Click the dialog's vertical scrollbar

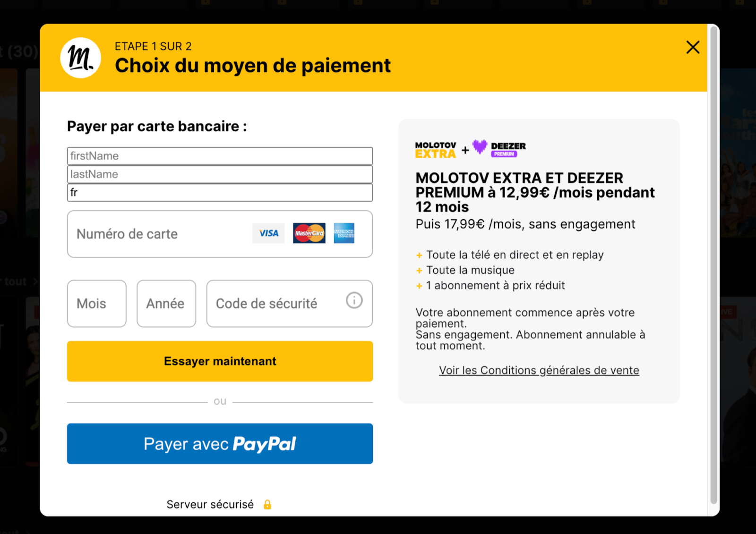(x=713, y=264)
